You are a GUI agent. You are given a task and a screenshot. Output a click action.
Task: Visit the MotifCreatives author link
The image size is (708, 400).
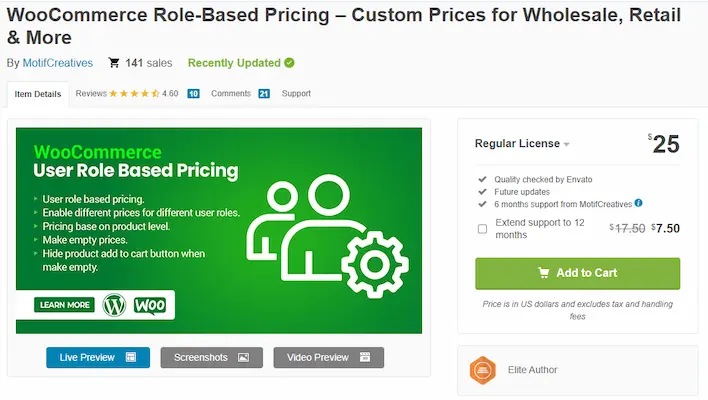pyautogui.click(x=58, y=63)
